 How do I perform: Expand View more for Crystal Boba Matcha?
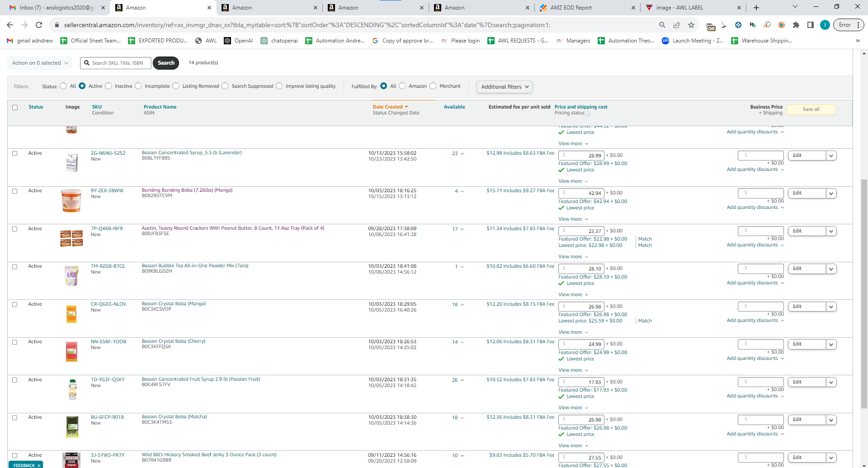coord(573,446)
